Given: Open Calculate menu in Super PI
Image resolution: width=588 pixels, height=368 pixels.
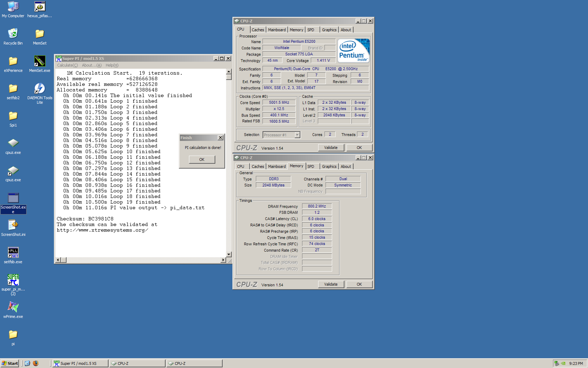Looking at the screenshot, I should [67, 65].
